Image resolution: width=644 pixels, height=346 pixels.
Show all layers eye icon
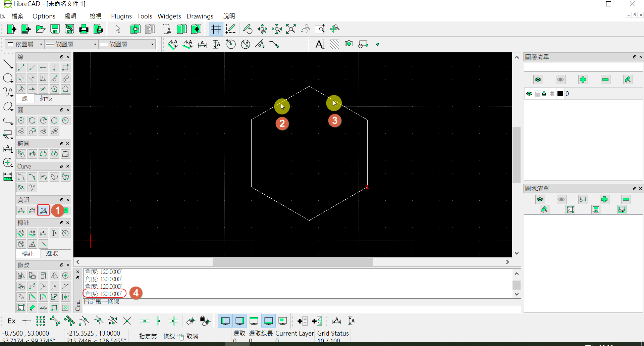[x=538, y=80]
